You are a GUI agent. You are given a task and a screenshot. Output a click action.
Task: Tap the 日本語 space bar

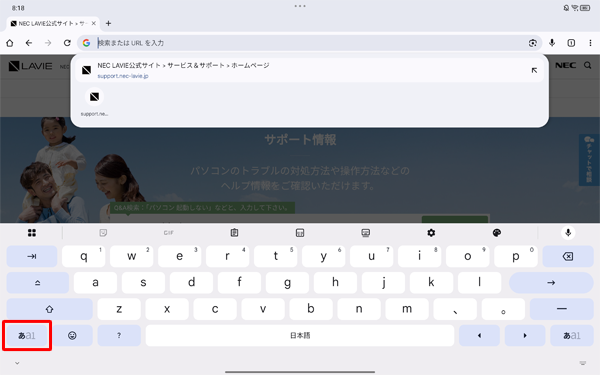point(300,336)
